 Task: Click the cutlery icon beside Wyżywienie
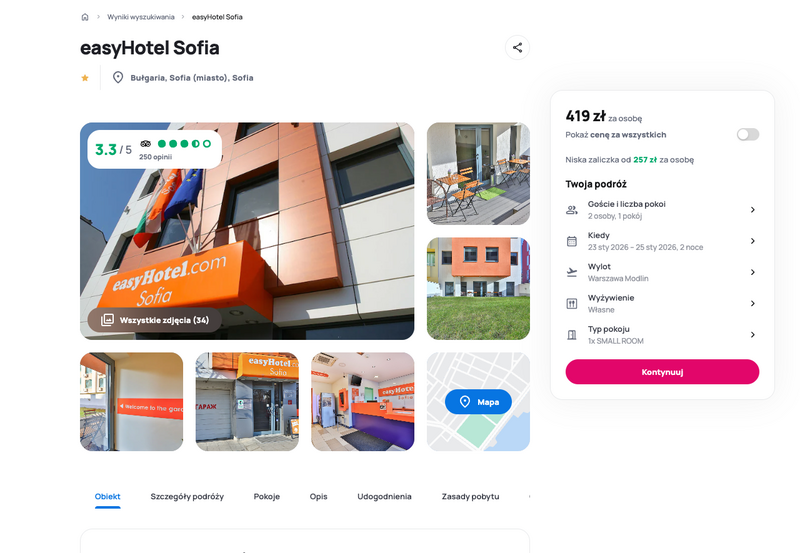(x=572, y=304)
